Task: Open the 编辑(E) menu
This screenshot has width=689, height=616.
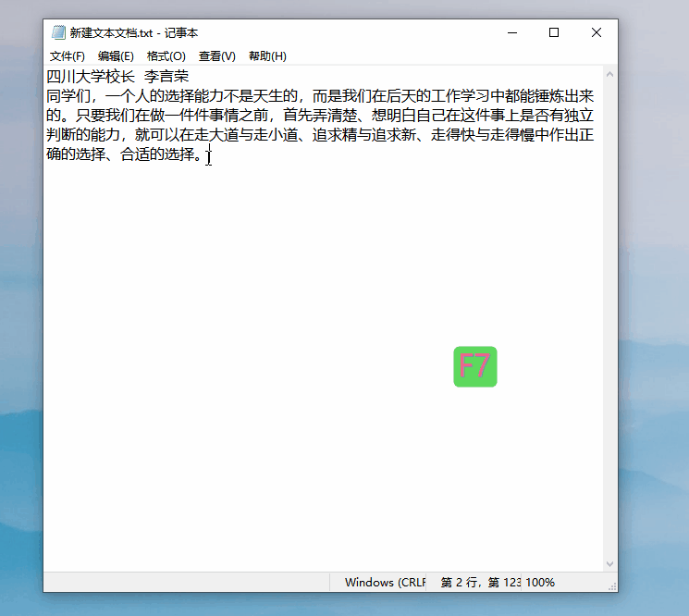Action: click(116, 56)
